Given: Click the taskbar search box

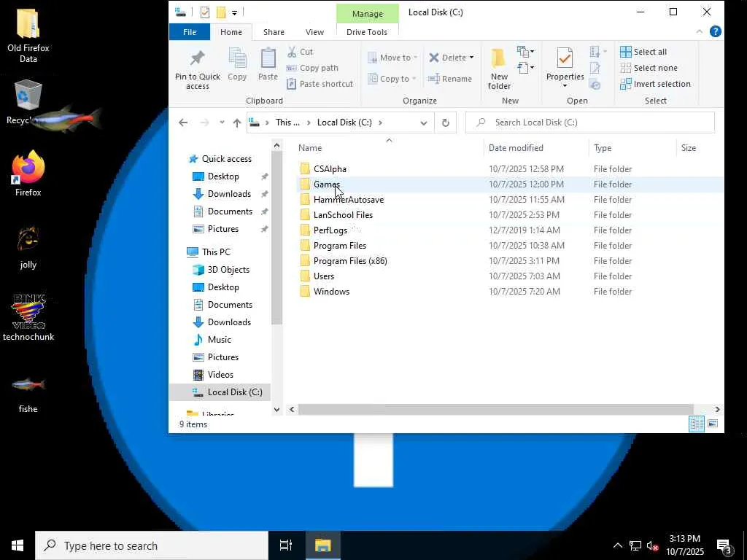Looking at the screenshot, I should click(152, 545).
